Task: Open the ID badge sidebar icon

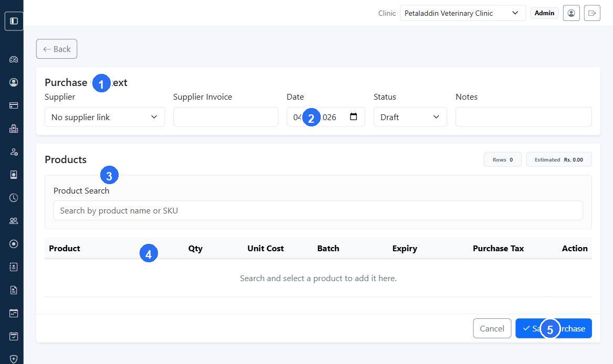Action: pyautogui.click(x=14, y=175)
